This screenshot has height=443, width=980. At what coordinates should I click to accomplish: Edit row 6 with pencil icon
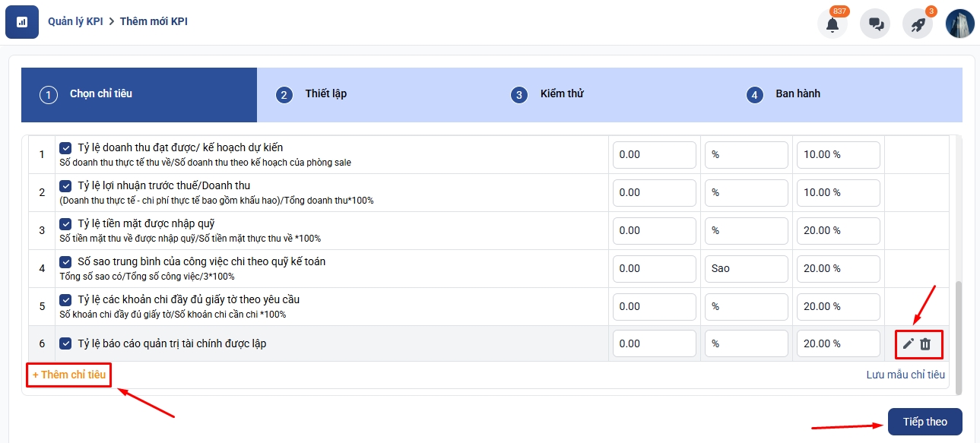(908, 344)
